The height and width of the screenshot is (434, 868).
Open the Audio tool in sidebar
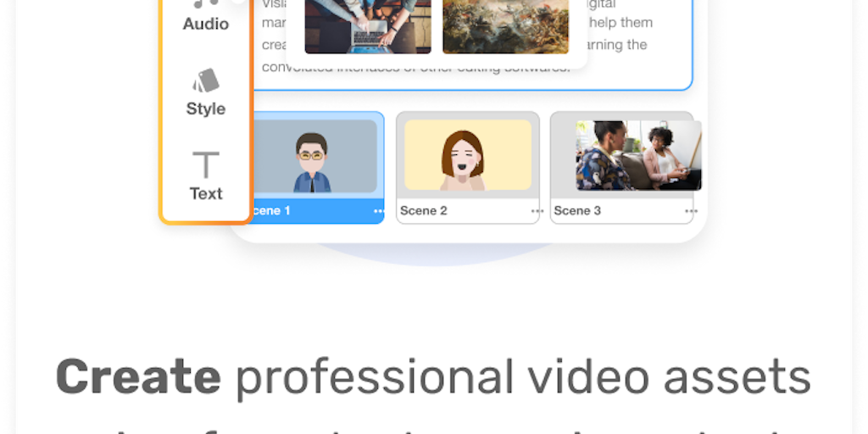point(206,16)
